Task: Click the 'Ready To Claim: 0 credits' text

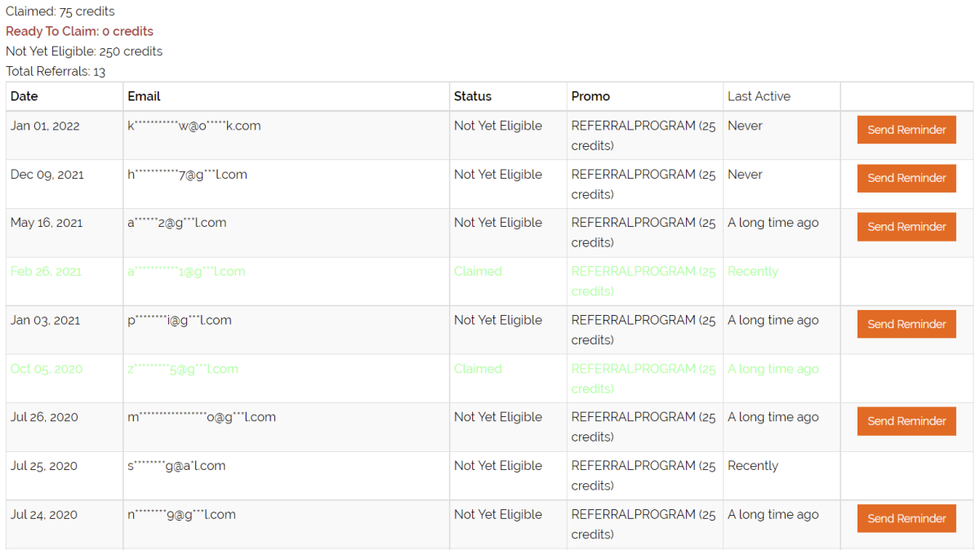Action: [79, 32]
